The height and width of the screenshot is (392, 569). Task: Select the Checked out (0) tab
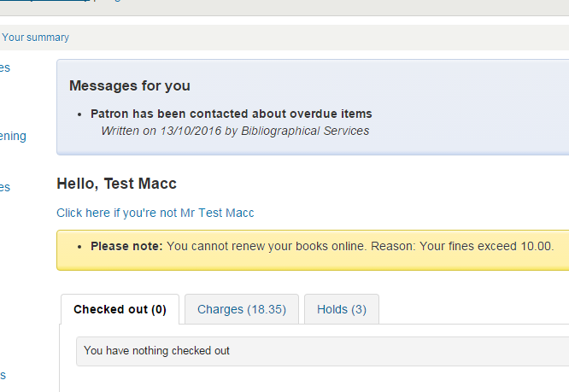(120, 309)
